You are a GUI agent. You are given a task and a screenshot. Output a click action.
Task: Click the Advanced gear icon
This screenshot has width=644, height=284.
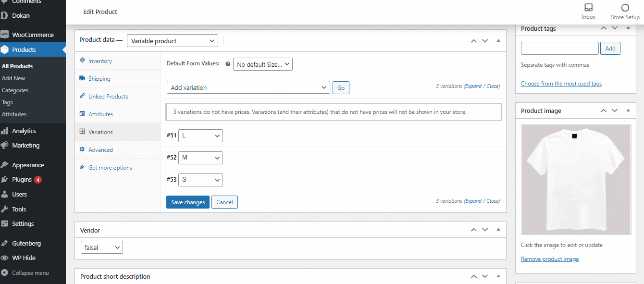click(x=82, y=149)
